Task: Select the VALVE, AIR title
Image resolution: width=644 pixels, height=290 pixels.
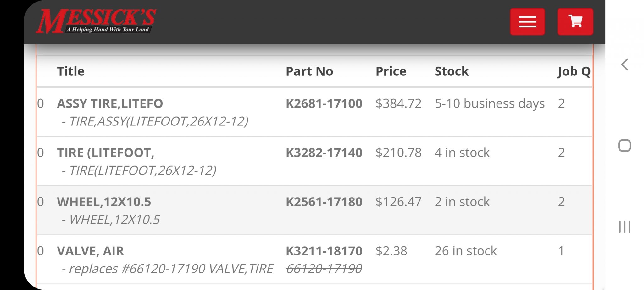Action: pos(91,251)
